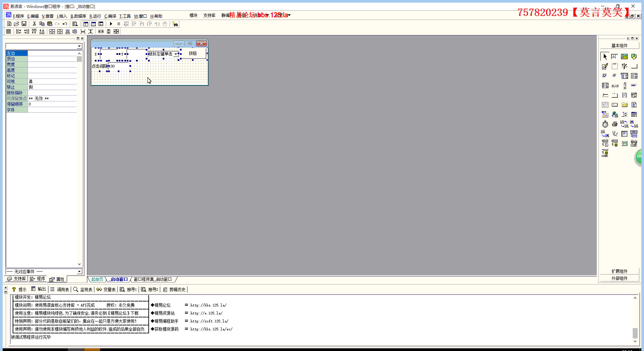Click the 点击间隔 input box on form
This screenshot has height=351, width=644.
click(x=119, y=66)
